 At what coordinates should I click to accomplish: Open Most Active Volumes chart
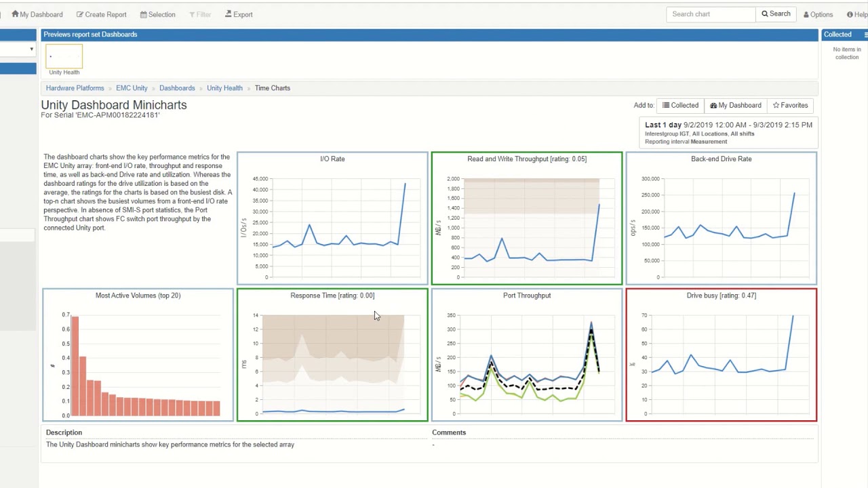point(138,355)
